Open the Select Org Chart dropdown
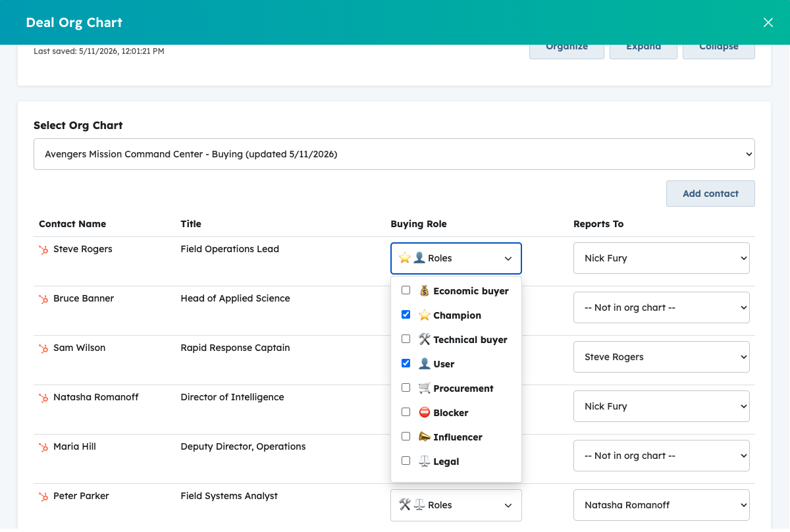Viewport: 790px width, 532px height. click(394, 154)
